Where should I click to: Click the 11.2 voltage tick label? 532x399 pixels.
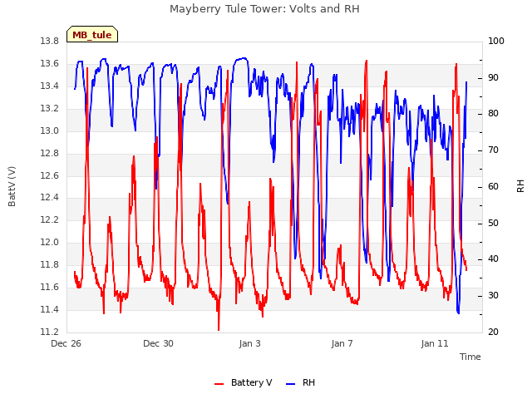(x=50, y=332)
